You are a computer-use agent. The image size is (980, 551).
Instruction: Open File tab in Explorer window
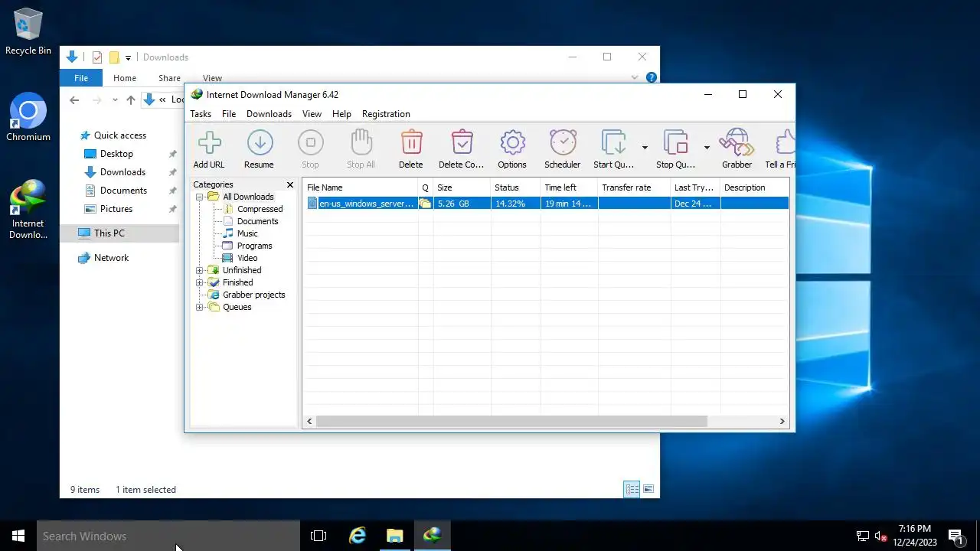tap(81, 78)
